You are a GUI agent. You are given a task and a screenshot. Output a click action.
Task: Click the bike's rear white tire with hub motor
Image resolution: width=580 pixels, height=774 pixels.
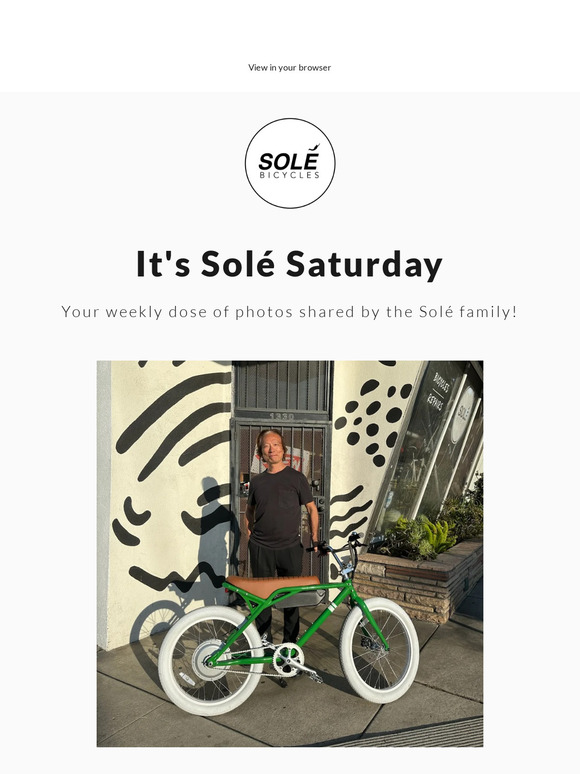211,660
